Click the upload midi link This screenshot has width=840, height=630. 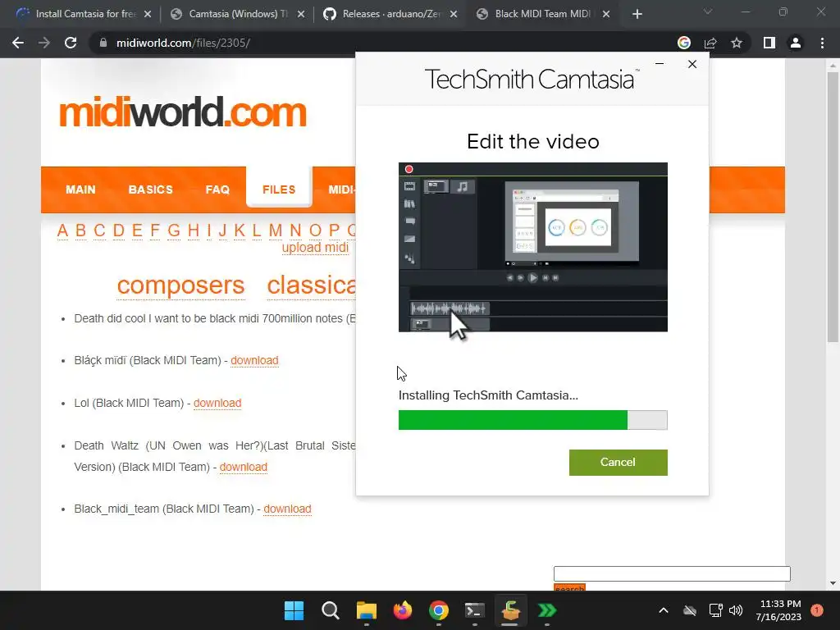(315, 248)
